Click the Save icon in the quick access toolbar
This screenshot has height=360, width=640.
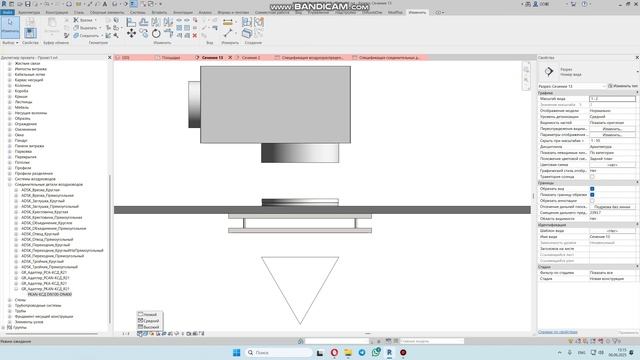pos(28,4)
